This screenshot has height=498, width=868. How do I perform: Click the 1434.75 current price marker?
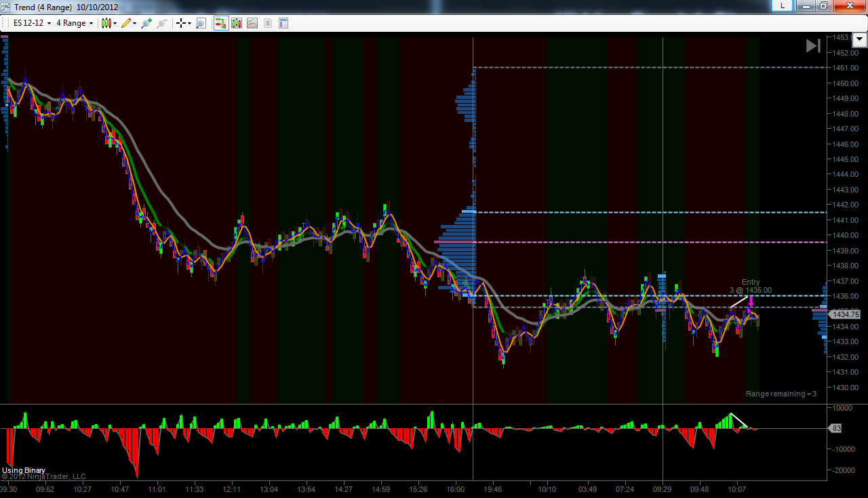(846, 314)
